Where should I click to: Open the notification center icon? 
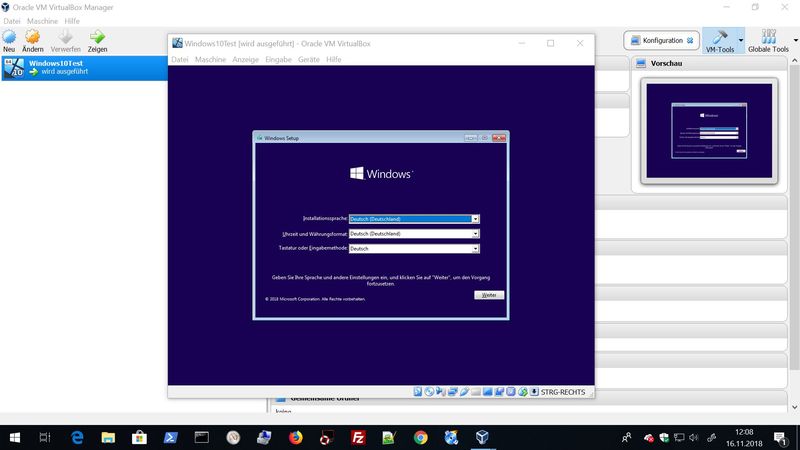[780, 437]
